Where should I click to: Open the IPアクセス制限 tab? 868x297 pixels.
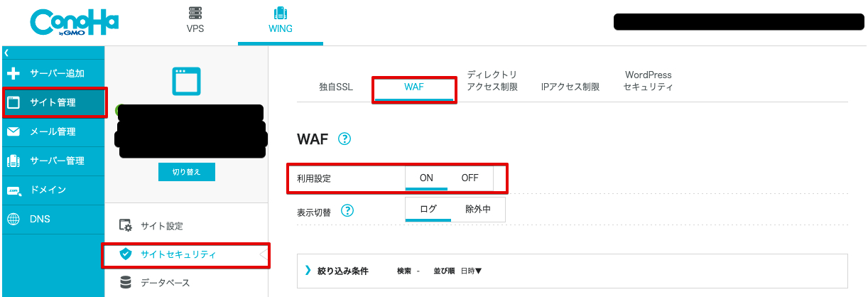coord(570,87)
